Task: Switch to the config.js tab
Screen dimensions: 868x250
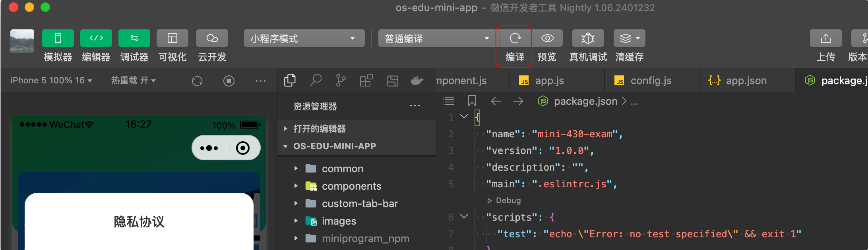Action: point(652,81)
